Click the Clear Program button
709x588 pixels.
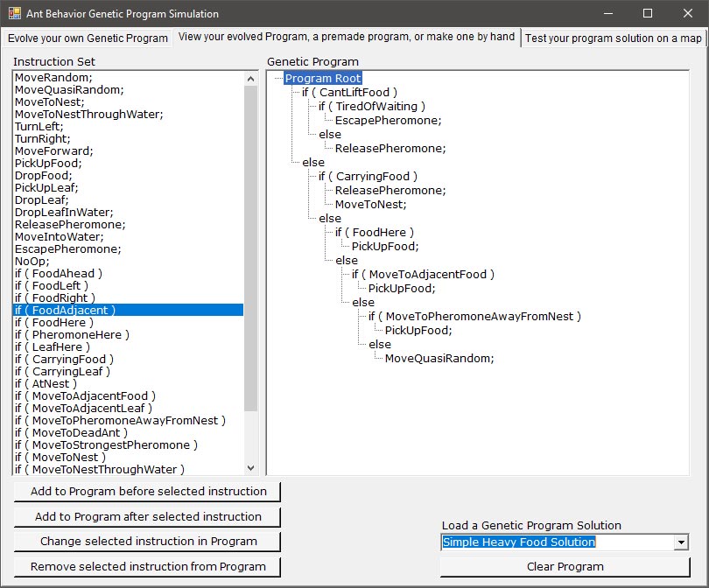565,567
